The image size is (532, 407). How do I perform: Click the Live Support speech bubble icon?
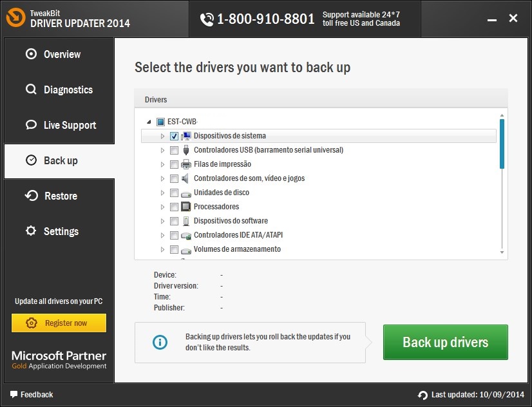click(31, 125)
